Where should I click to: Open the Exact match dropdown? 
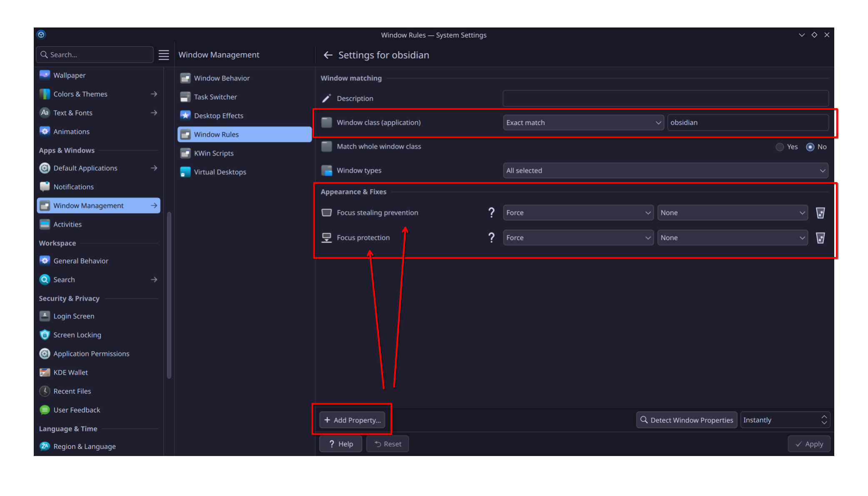pyautogui.click(x=583, y=122)
